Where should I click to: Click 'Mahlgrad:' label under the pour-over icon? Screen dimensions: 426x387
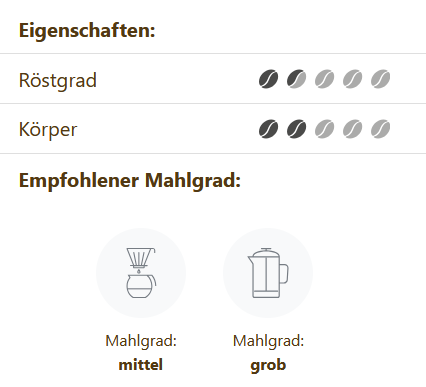coord(141,341)
